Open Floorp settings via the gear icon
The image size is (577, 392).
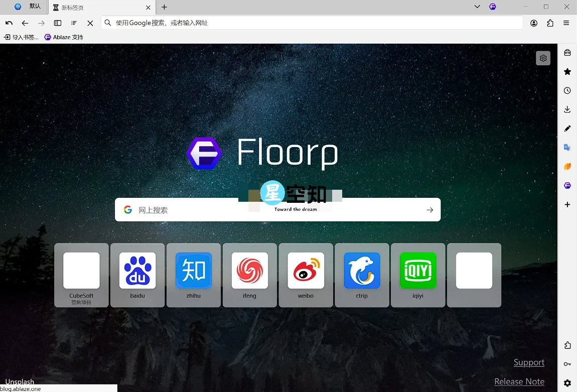click(x=567, y=383)
